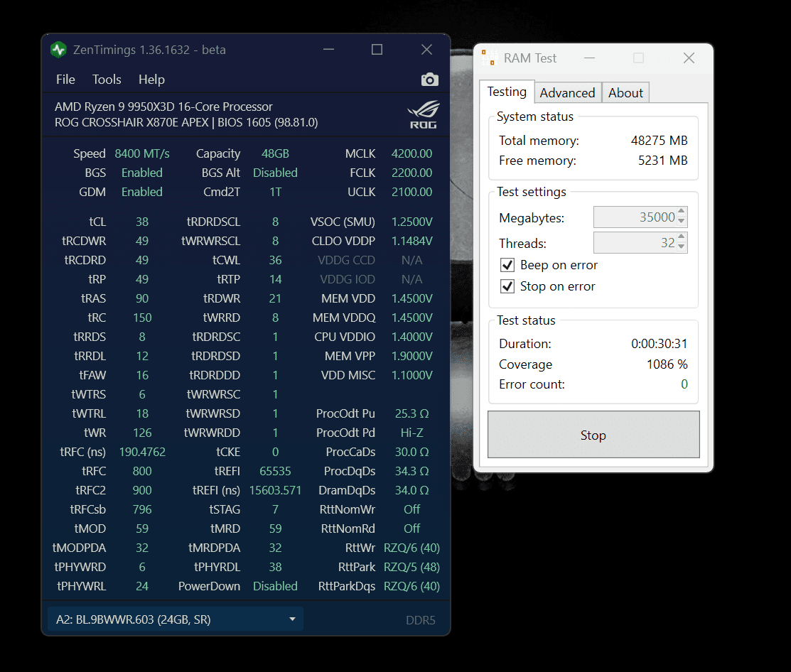Click the Capacity value 48GB
This screenshot has width=791, height=672.
pyautogui.click(x=276, y=153)
